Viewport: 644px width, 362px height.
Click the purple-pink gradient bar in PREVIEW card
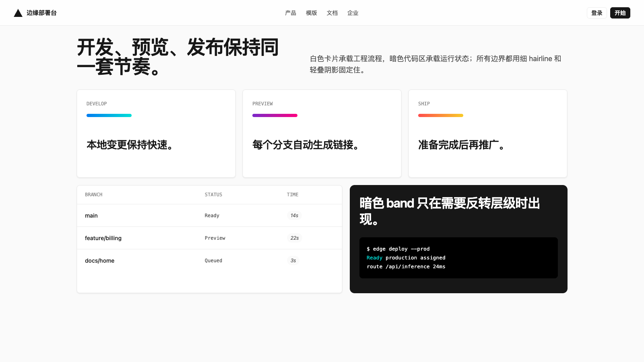[x=275, y=115]
